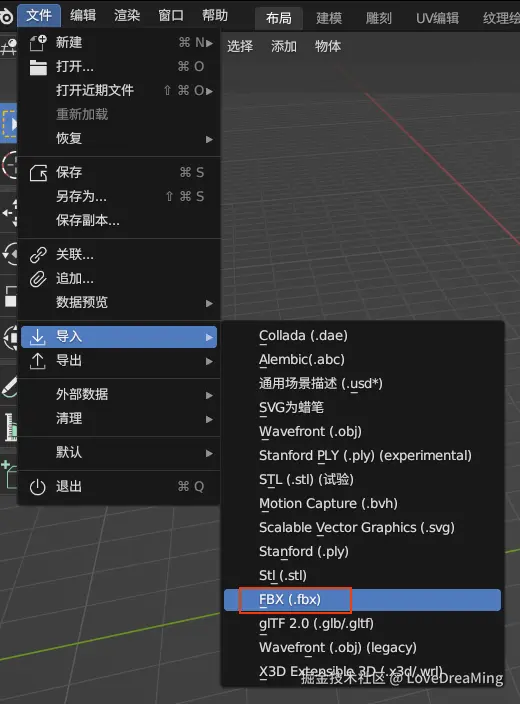
Task: Choose 关联... menu entry
Action: (119, 255)
